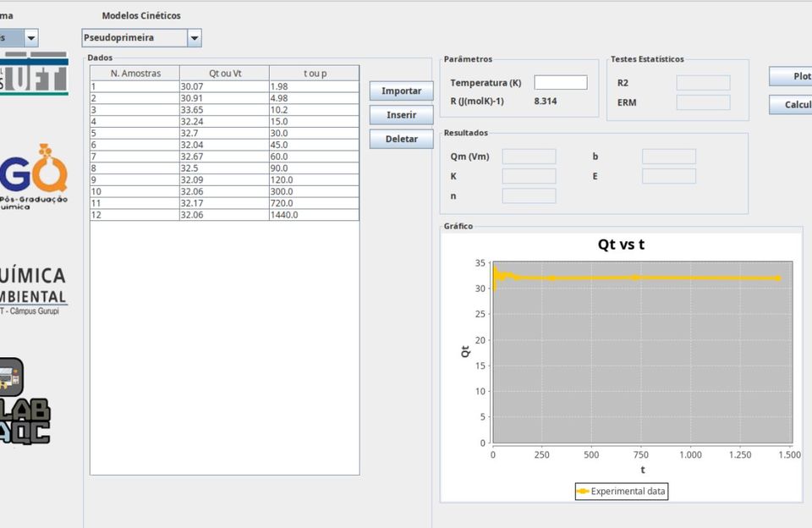Click the LAB AQC logo icon

coord(24,402)
